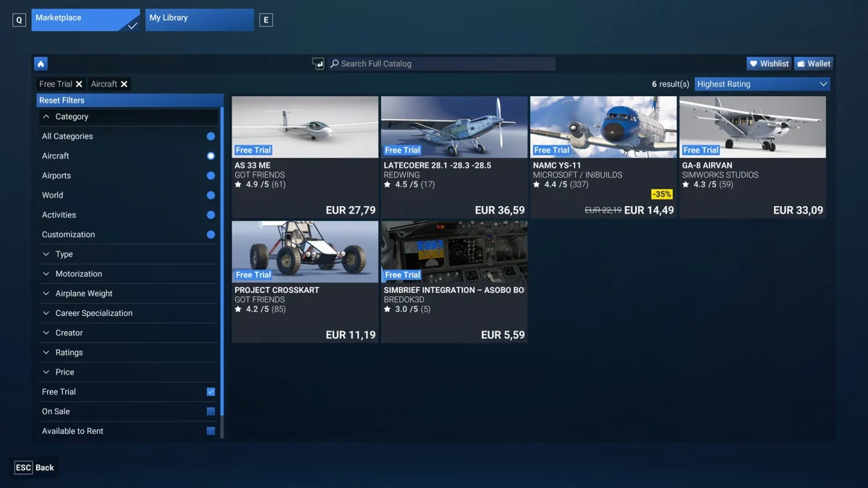Image resolution: width=868 pixels, height=488 pixels.
Task: Enable the Available to Rent checkbox
Action: pyautogui.click(x=210, y=431)
